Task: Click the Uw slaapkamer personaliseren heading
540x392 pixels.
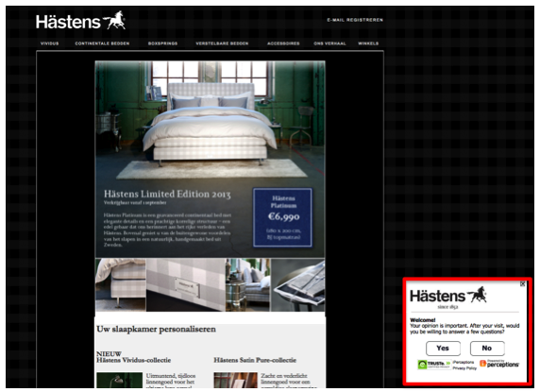Action: point(156,329)
